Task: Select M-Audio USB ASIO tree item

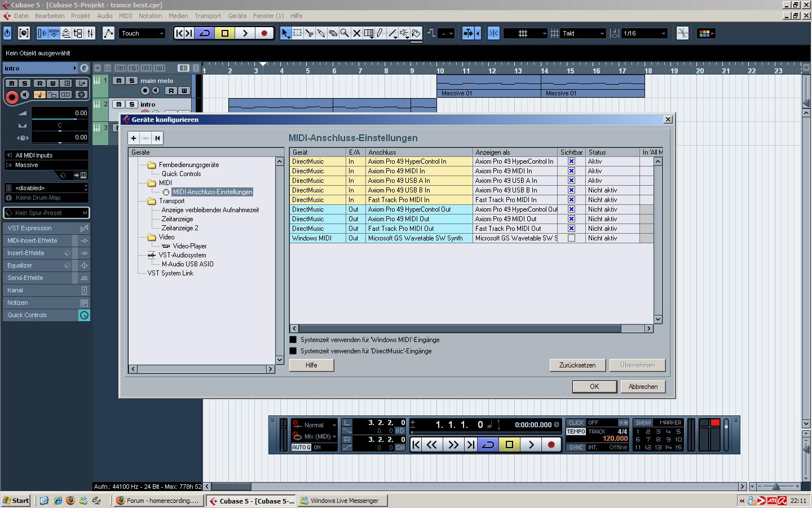Action: click(187, 264)
